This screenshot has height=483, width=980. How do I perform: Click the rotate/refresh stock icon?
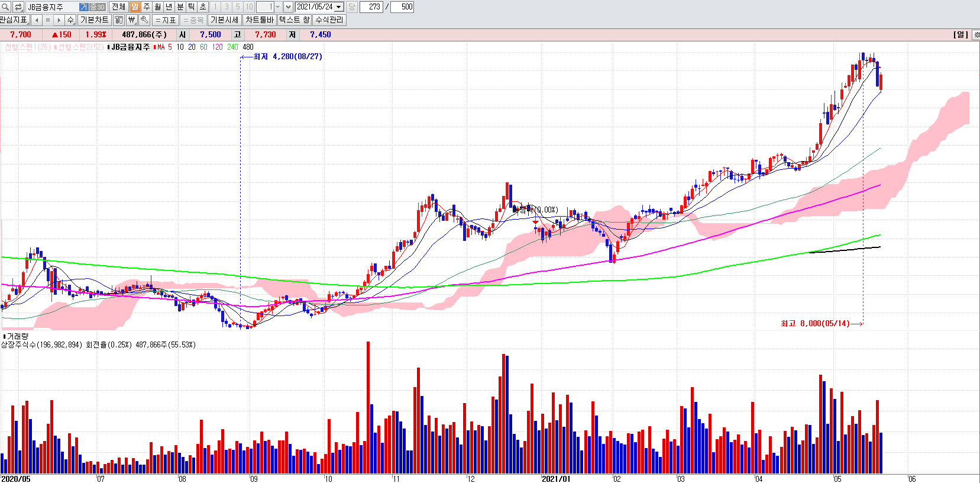pyautogui.click(x=18, y=7)
